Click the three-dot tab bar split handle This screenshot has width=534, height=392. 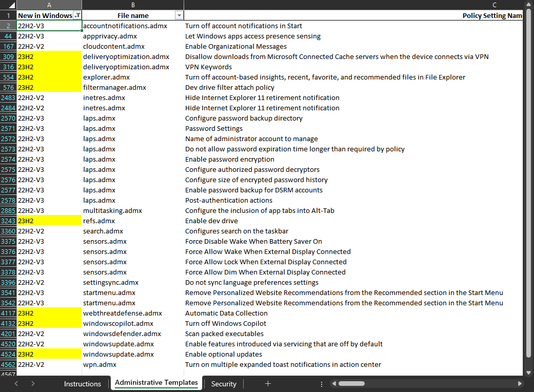coord(322,384)
